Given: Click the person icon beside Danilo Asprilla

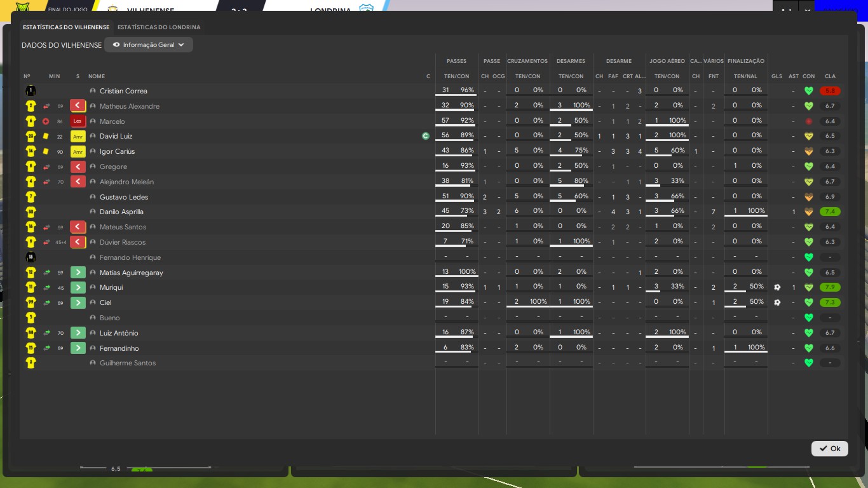Looking at the screenshot, I should 93,212.
